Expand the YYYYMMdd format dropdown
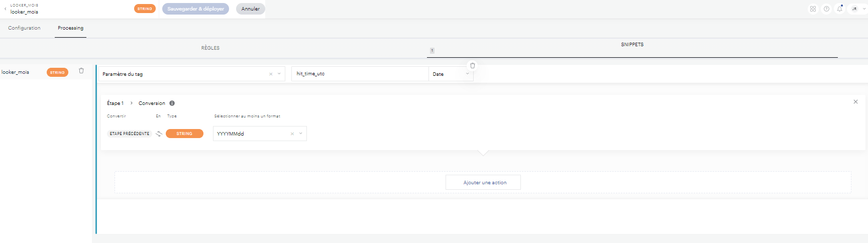868x243 pixels. pos(301,134)
